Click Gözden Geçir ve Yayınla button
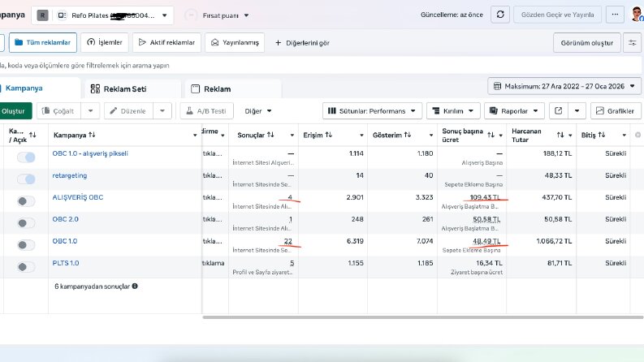This screenshot has height=362, width=644. (x=557, y=15)
